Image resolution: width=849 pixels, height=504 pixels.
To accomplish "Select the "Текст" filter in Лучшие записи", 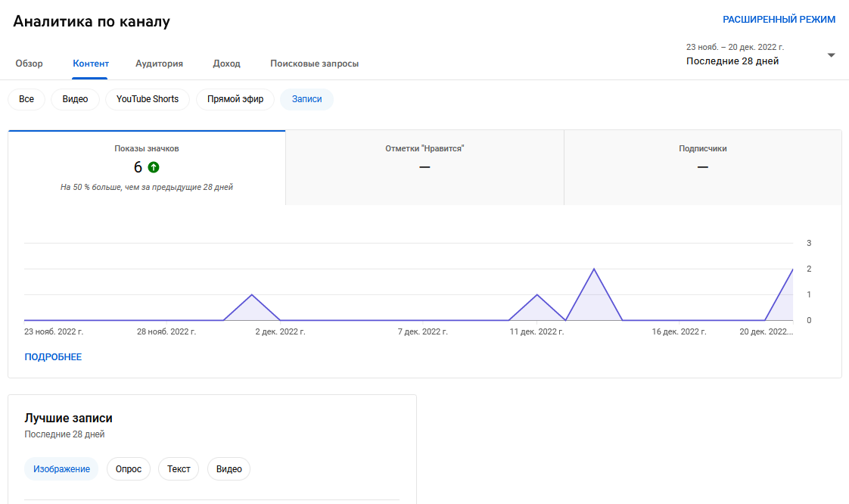I will pyautogui.click(x=178, y=468).
